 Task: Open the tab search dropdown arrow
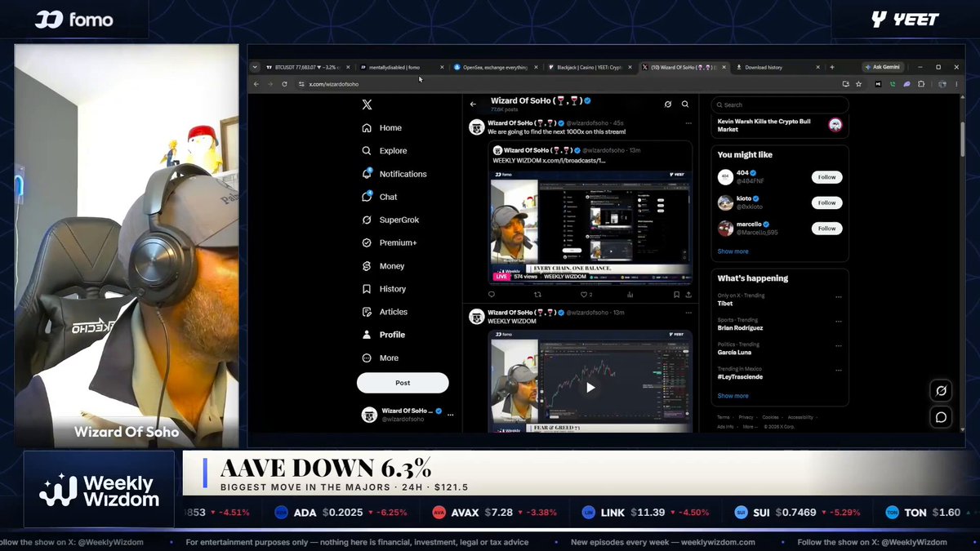pyautogui.click(x=255, y=68)
